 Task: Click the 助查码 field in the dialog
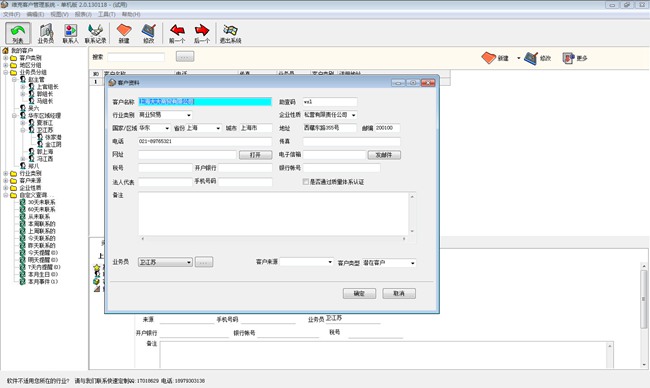click(330, 102)
